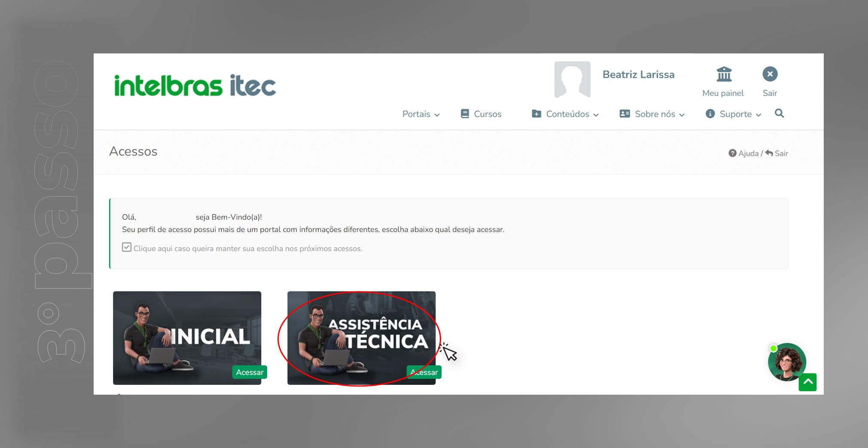Open Meu painel building icon
The image size is (868, 448).
[x=724, y=74]
